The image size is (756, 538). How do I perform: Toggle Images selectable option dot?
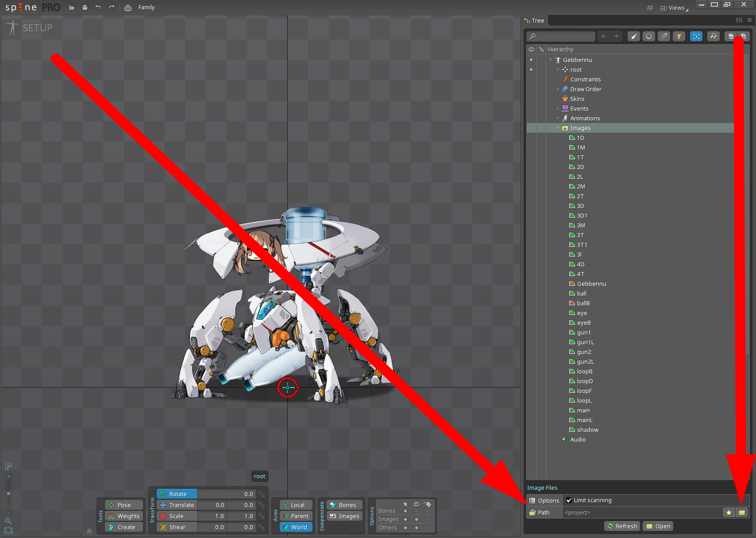point(405,519)
